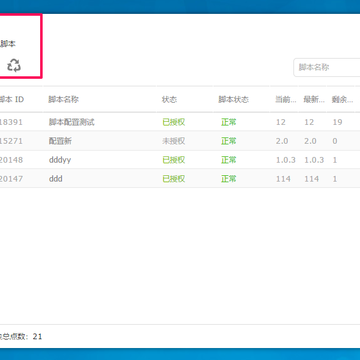Viewport: 360px width, 360px height.
Task: Select script ID cell 18391
Action: (11, 122)
